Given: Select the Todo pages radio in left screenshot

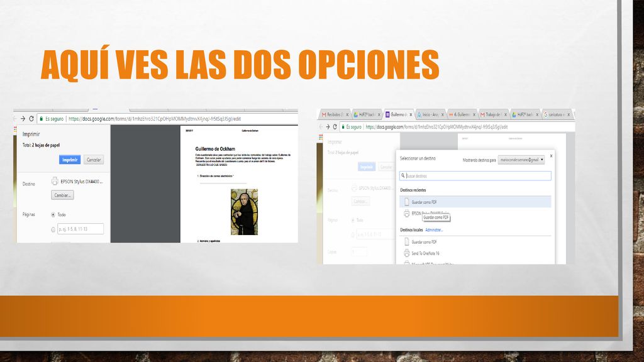Looking at the screenshot, I should [x=53, y=215].
